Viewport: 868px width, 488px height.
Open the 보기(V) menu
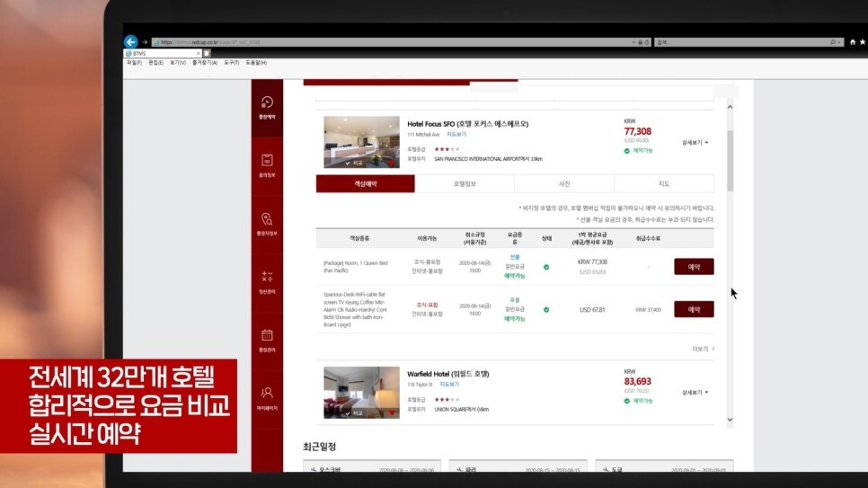tap(178, 63)
